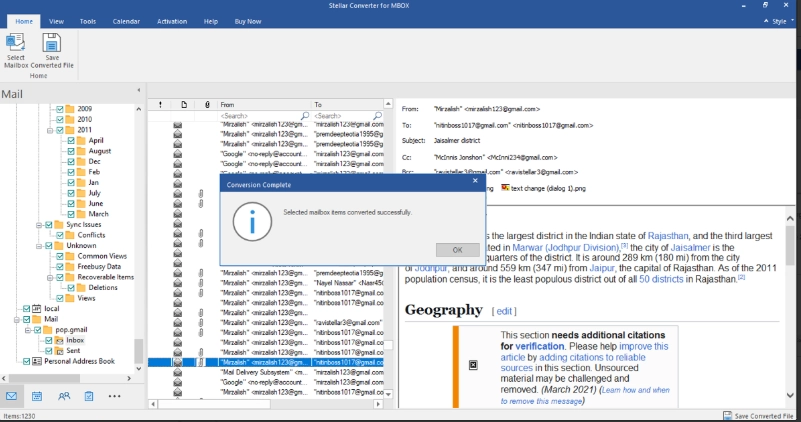This screenshot has height=422, width=801.
Task: Collapse the Recoverable Items node
Action: pos(50,277)
